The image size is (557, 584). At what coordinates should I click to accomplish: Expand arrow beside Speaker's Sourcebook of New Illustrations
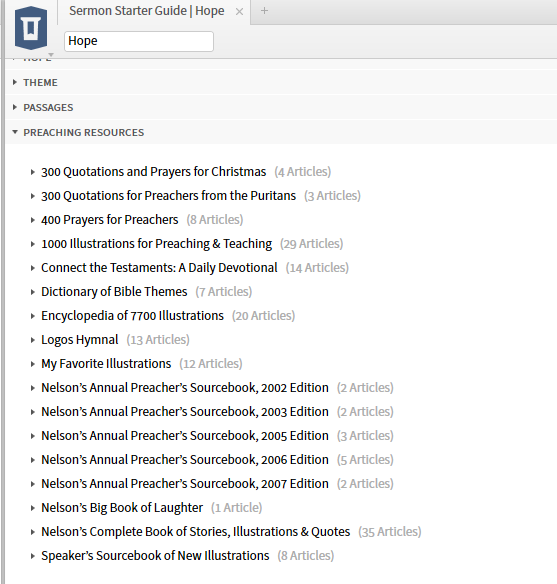point(33,556)
